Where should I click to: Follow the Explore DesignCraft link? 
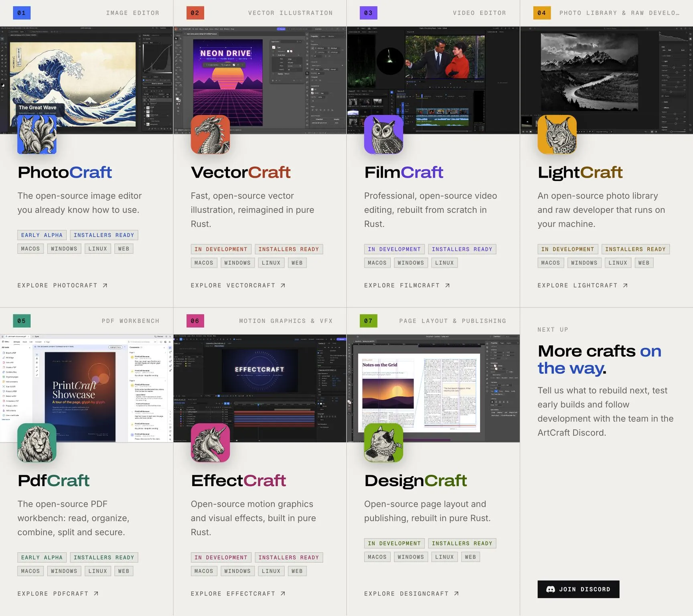point(411,594)
